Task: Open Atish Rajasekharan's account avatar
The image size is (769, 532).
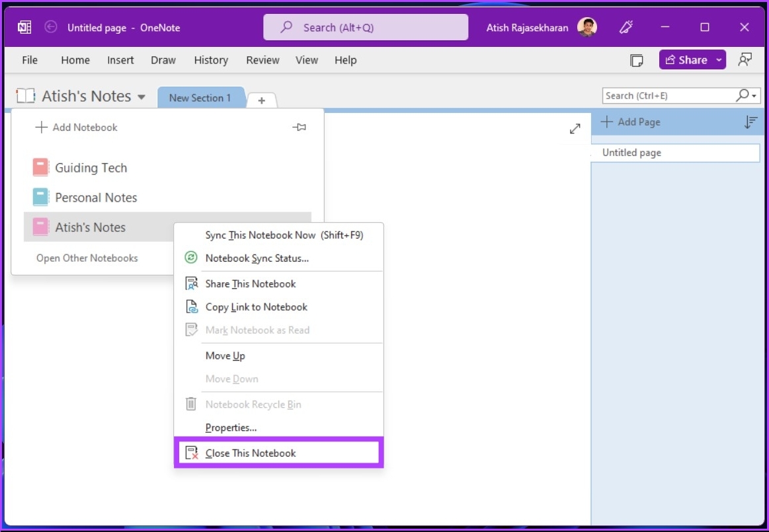Action: [588, 27]
